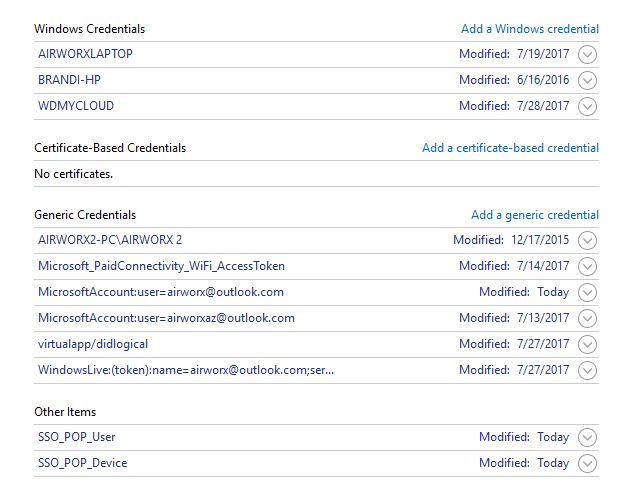Expand chevron for airworx@outlook.com MicrosoftAccount entry

(587, 293)
